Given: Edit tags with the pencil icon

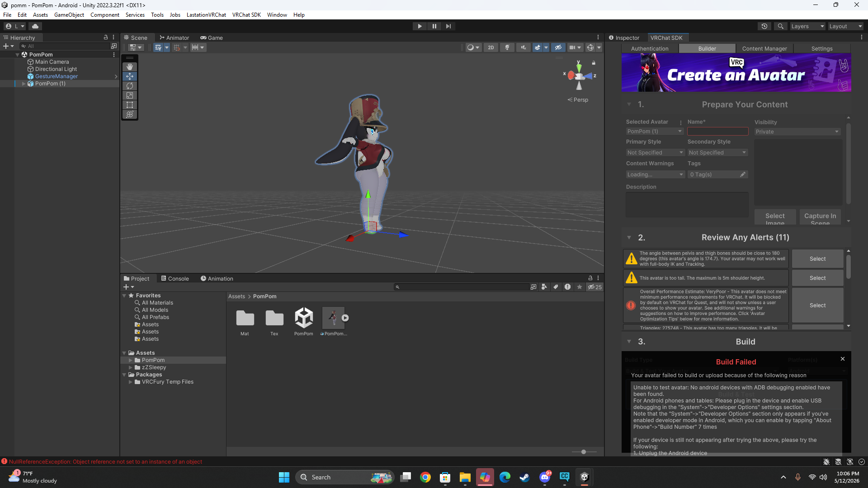Looking at the screenshot, I should [743, 174].
